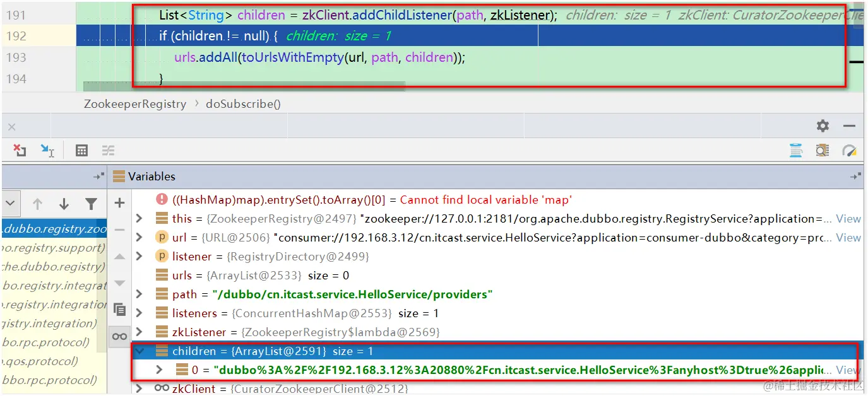This screenshot has height=396, width=868.
Task: Toggle show watches glasses icon
Action: (x=119, y=336)
